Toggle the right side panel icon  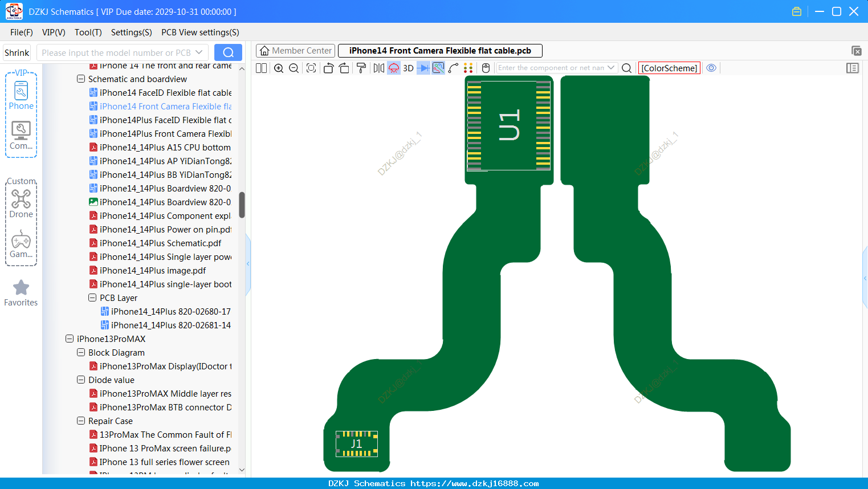click(853, 68)
